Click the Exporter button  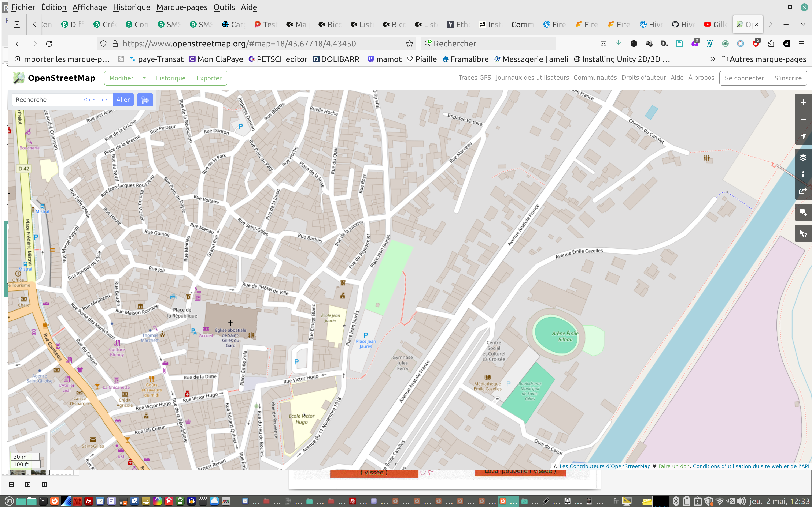[209, 78]
